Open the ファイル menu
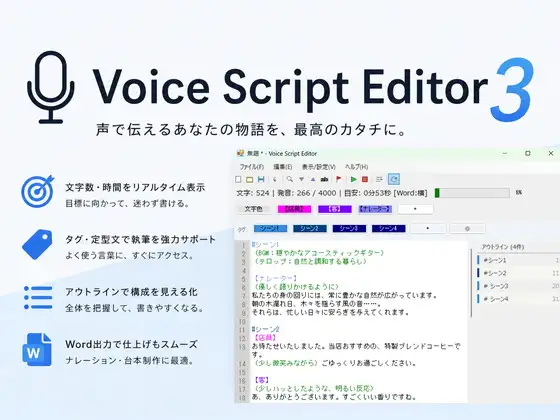Image resolution: width=560 pixels, height=420 pixels. (252, 167)
